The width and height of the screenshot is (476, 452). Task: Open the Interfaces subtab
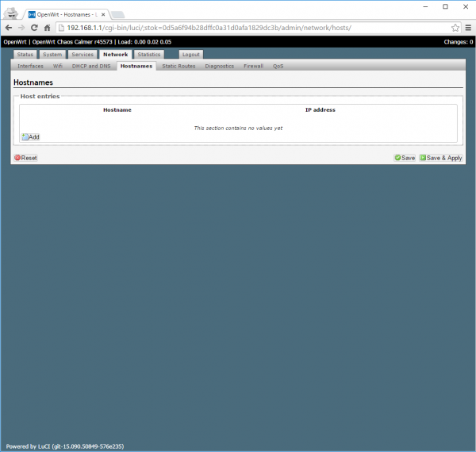(30, 66)
